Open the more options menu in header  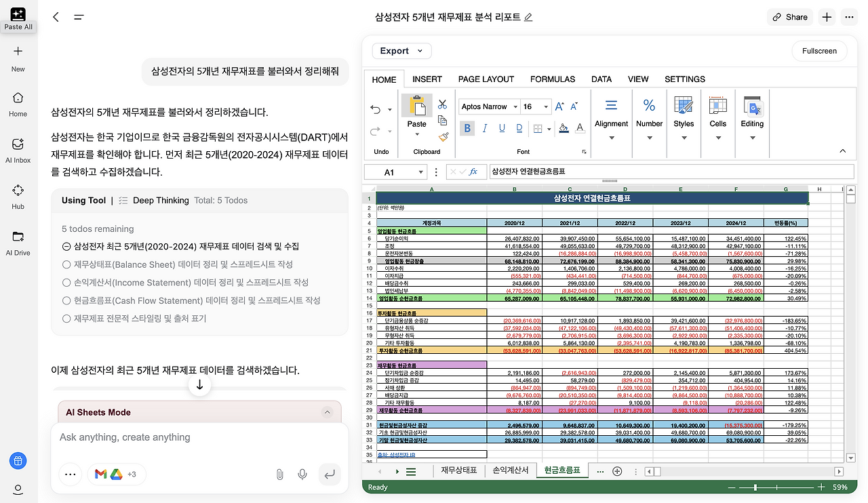click(x=849, y=17)
